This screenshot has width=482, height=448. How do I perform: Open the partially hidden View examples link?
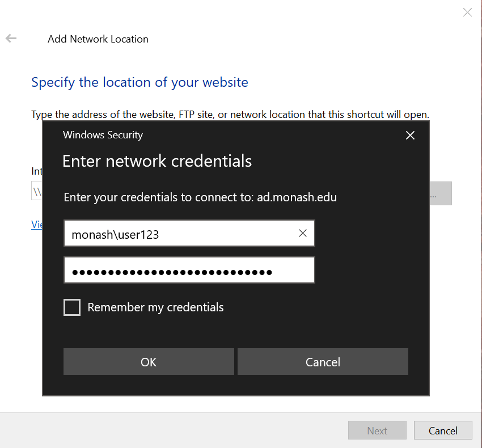[x=37, y=225]
